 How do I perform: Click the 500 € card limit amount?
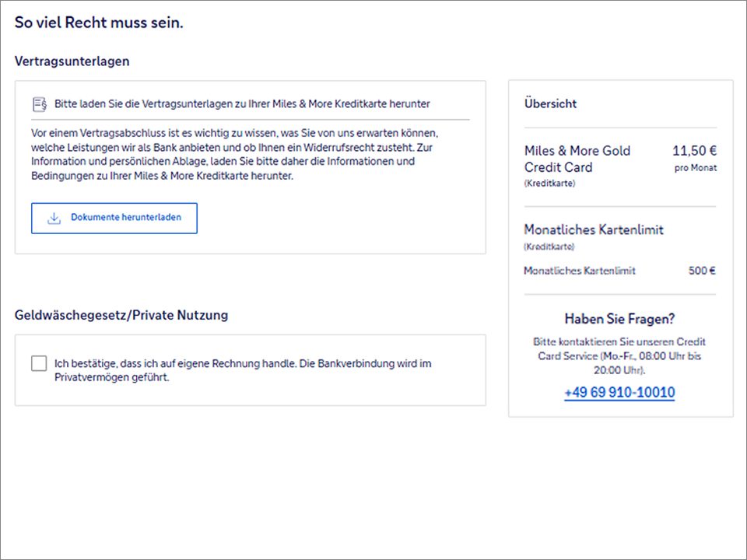(701, 271)
